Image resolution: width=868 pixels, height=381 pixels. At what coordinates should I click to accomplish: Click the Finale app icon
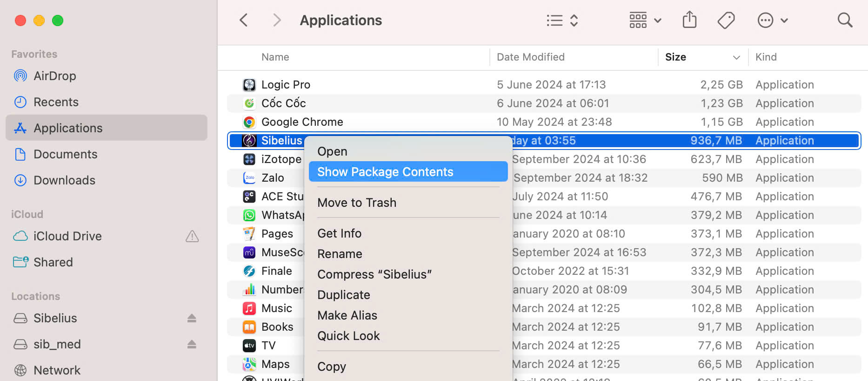point(249,271)
